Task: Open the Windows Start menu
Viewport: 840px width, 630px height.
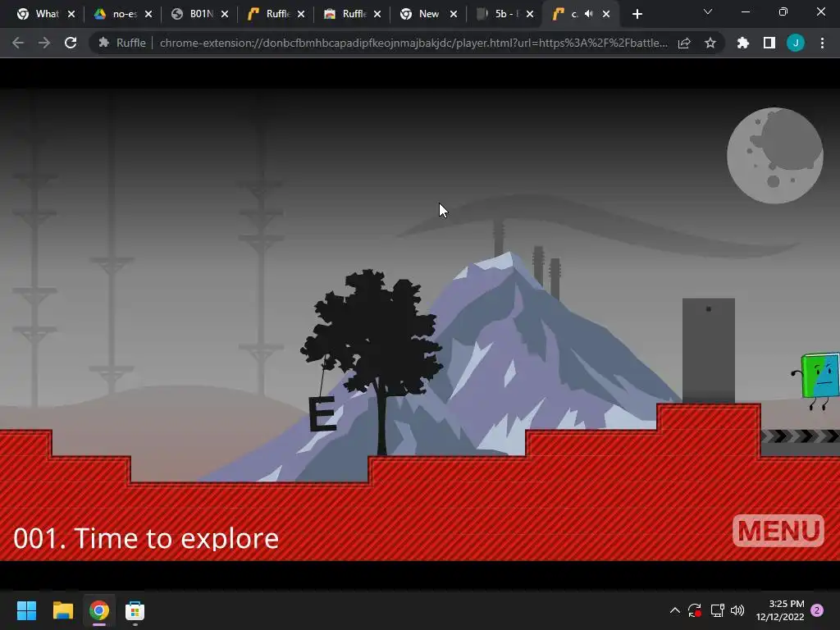Action: click(26, 610)
